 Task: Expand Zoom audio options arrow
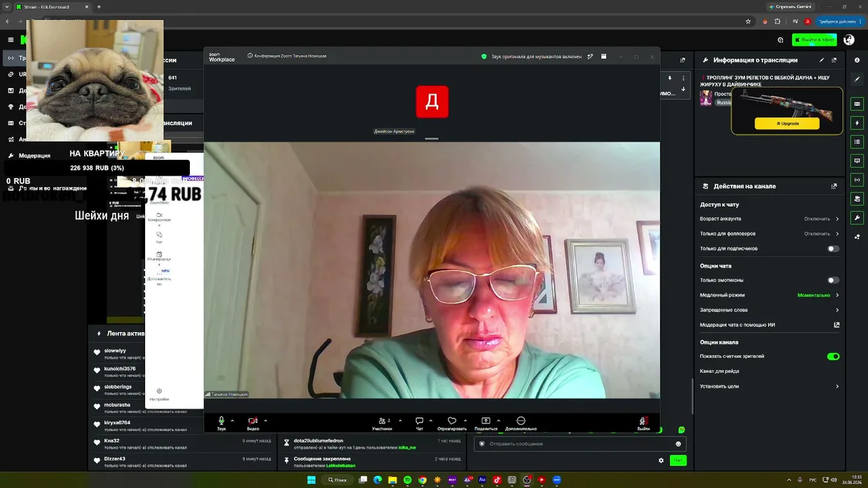pos(232,420)
